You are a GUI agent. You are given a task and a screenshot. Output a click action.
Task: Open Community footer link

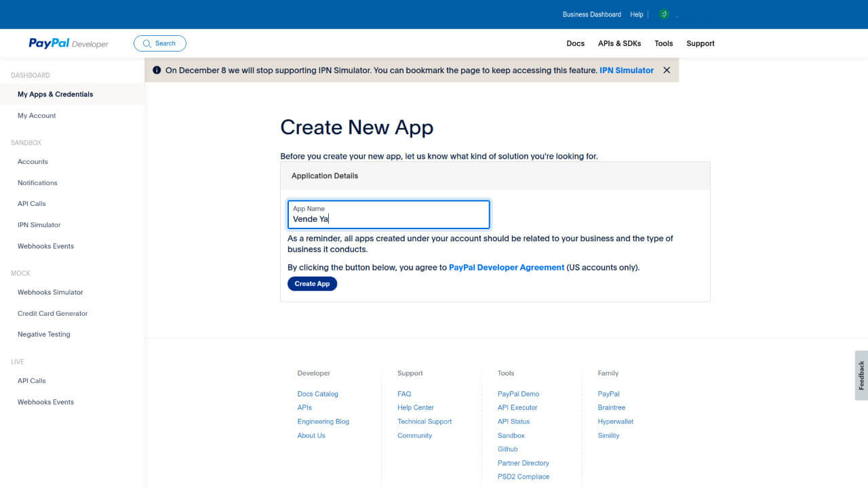(x=414, y=435)
